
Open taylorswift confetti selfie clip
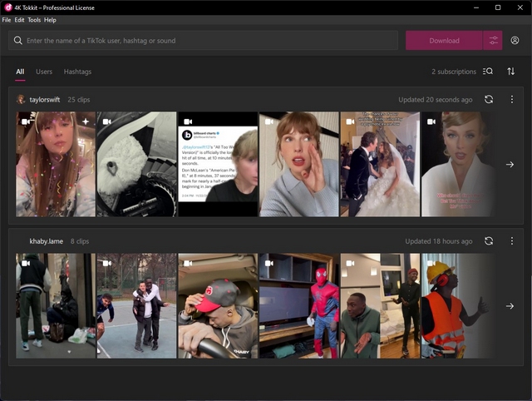point(56,164)
